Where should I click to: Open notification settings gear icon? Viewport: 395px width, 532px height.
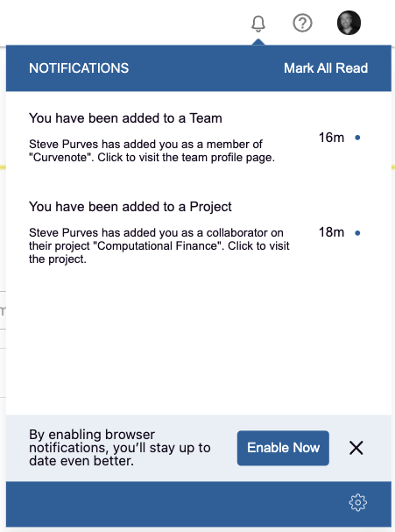tap(357, 502)
